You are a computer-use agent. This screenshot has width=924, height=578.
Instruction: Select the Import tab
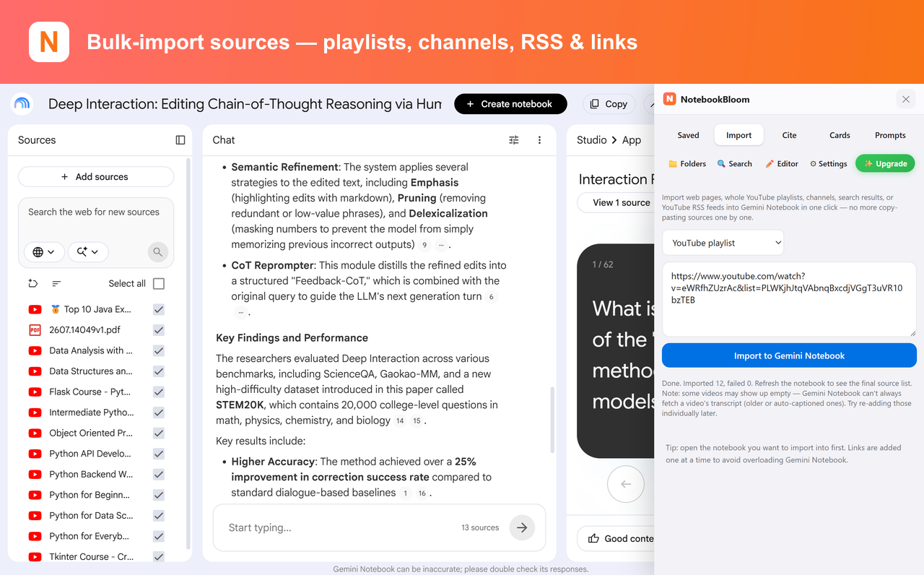pyautogui.click(x=738, y=135)
